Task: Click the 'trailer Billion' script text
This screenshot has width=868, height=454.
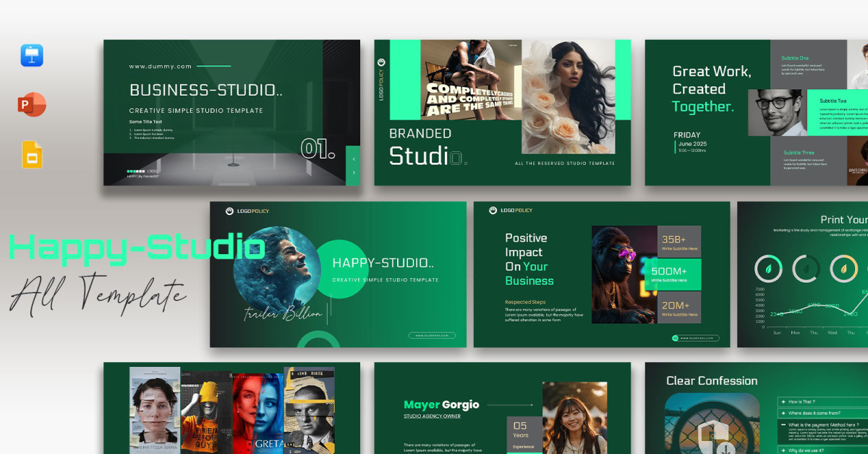Action: 282,313
